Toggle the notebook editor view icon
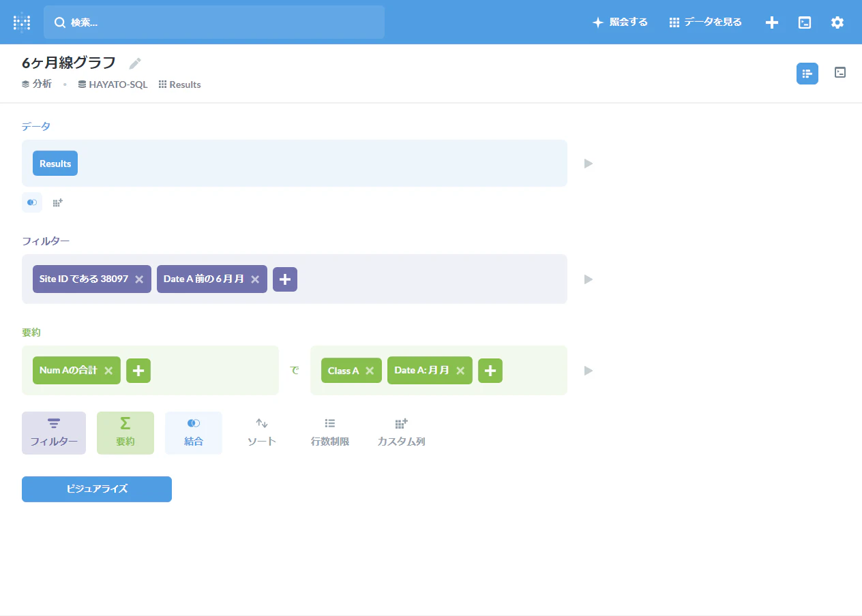Screen dimensions: 862x616 807,74
